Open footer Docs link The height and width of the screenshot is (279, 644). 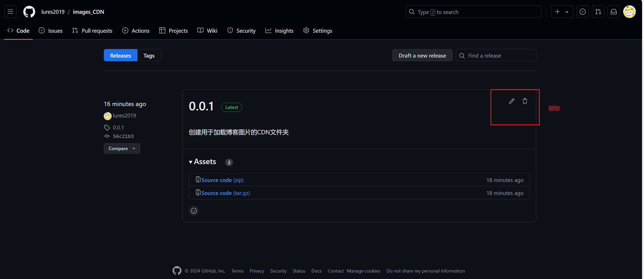coord(317,271)
